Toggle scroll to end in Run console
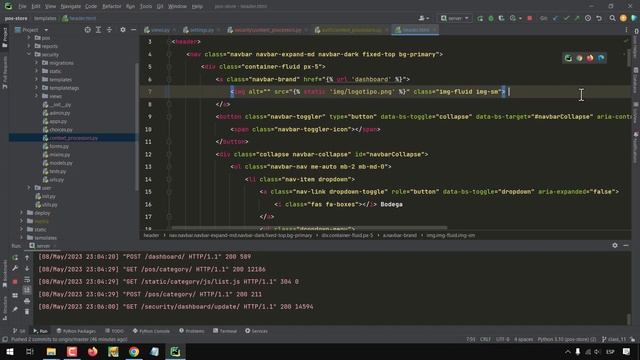Screen dimensions: 640x360 click(27, 290)
